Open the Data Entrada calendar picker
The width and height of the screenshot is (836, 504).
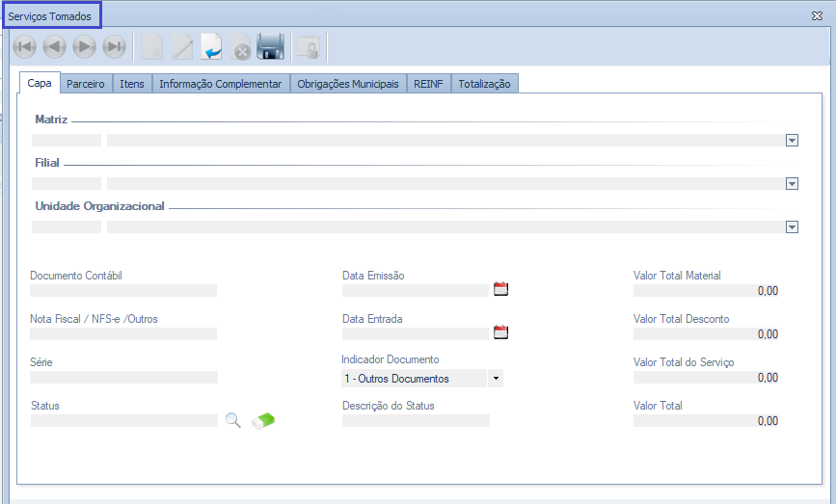tap(500, 332)
